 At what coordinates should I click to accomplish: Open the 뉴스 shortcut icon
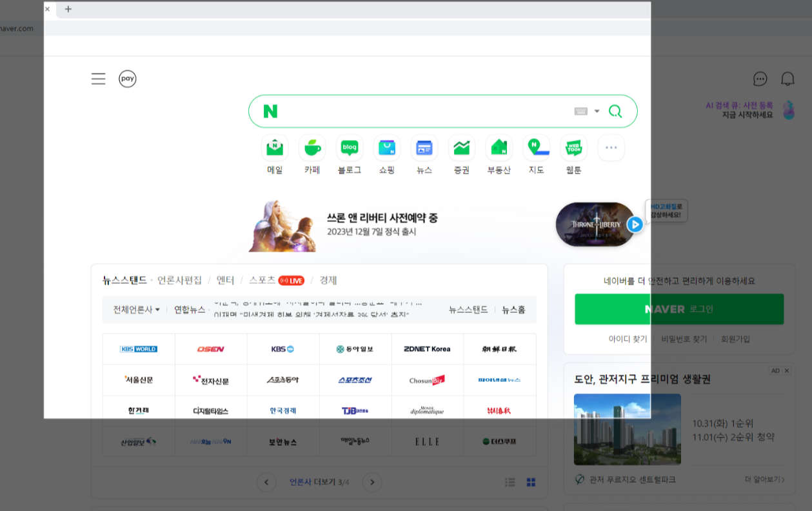[424, 148]
